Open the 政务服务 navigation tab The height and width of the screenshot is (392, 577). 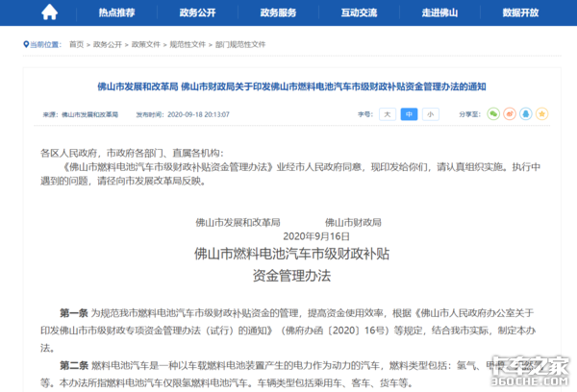point(279,13)
